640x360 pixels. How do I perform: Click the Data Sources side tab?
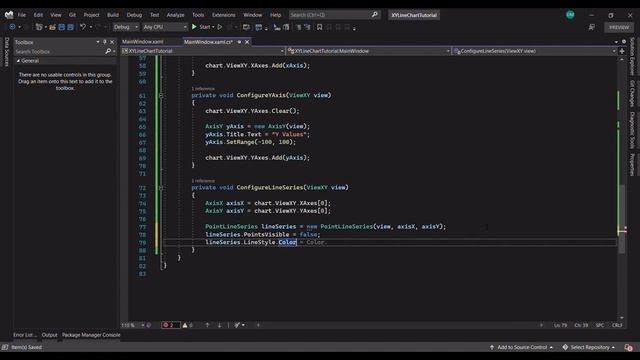[6, 52]
